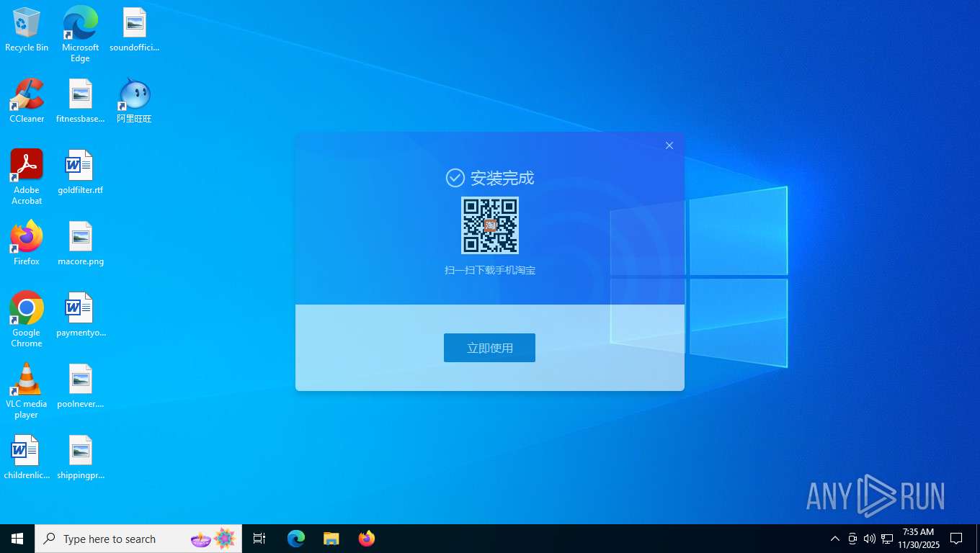This screenshot has width=980, height=553.
Task: Click the 安装完成 checkmark icon
Action: 455,177
